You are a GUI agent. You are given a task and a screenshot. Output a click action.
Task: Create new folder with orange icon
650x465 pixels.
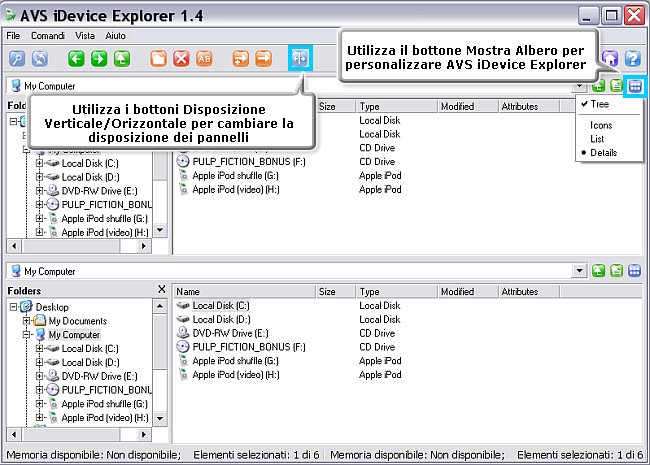click(158, 58)
